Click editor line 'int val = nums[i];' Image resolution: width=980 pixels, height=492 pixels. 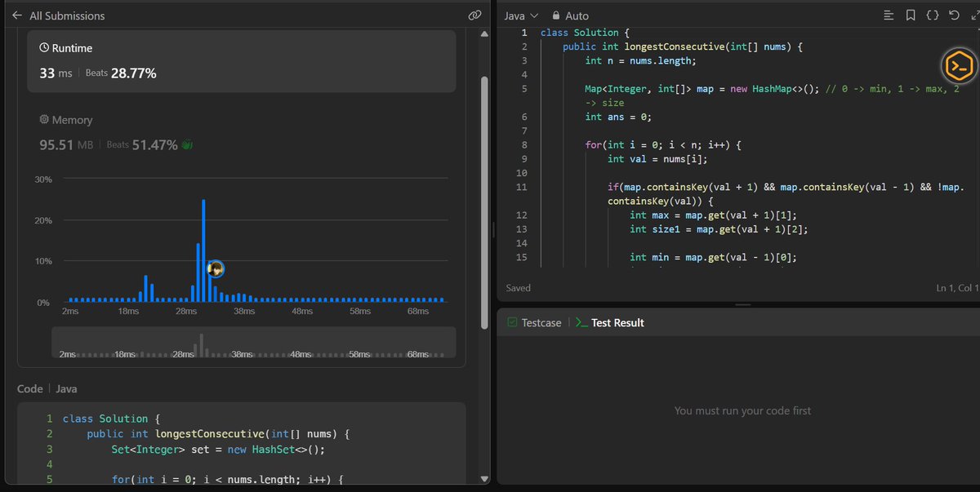coord(657,159)
